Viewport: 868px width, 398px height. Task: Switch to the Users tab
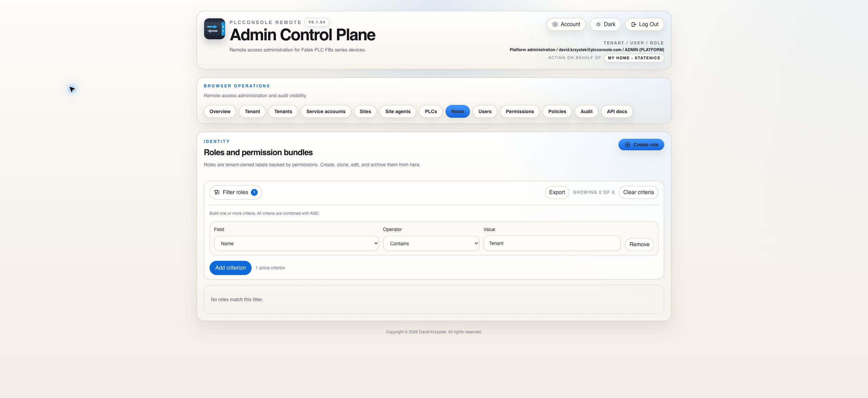485,111
